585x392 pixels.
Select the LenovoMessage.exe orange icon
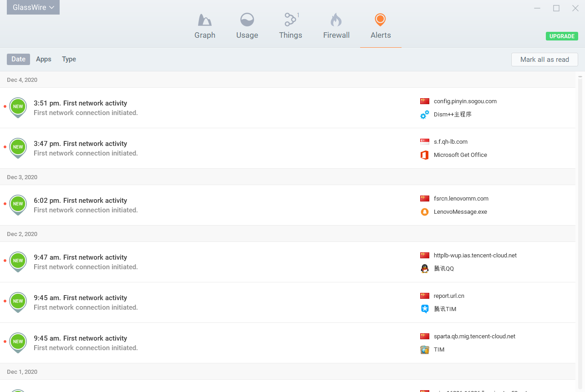(x=425, y=212)
